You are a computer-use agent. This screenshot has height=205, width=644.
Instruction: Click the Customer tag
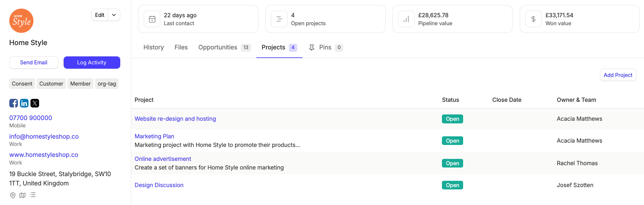point(51,84)
